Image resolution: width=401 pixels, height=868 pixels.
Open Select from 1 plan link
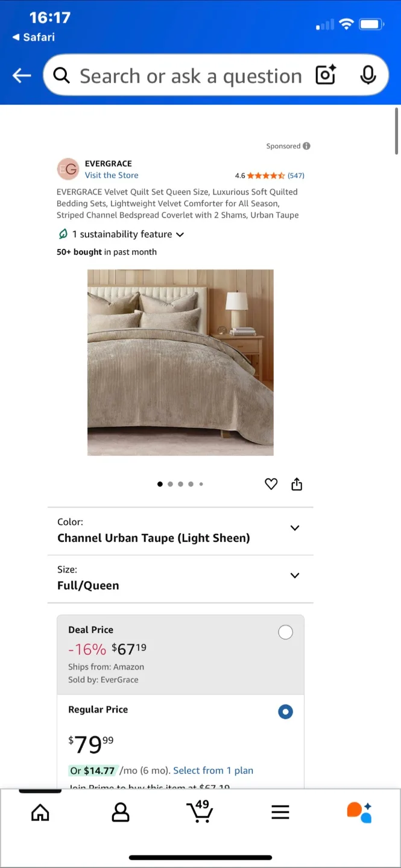point(213,770)
